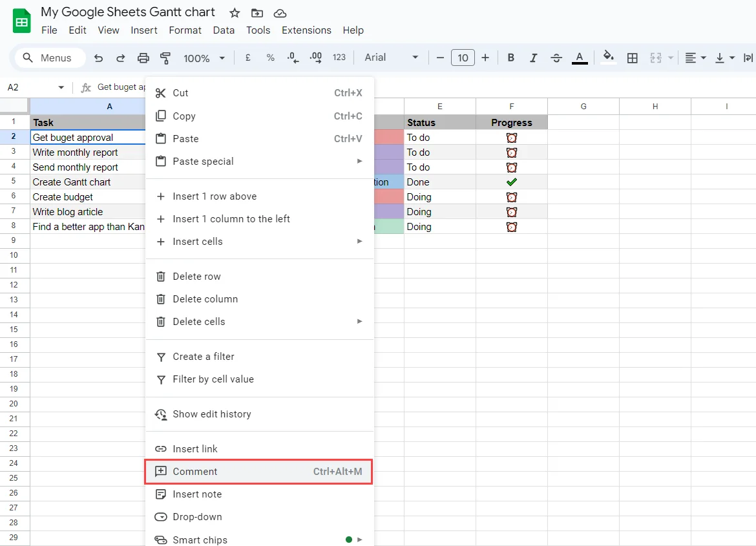
Task: Click the green checkmark in Progress column
Action: [x=512, y=182]
